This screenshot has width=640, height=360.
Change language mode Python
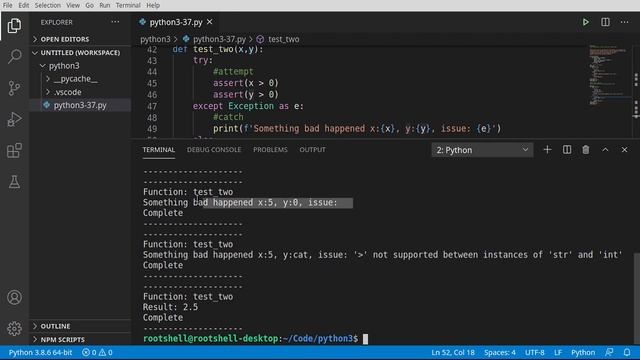(x=583, y=352)
